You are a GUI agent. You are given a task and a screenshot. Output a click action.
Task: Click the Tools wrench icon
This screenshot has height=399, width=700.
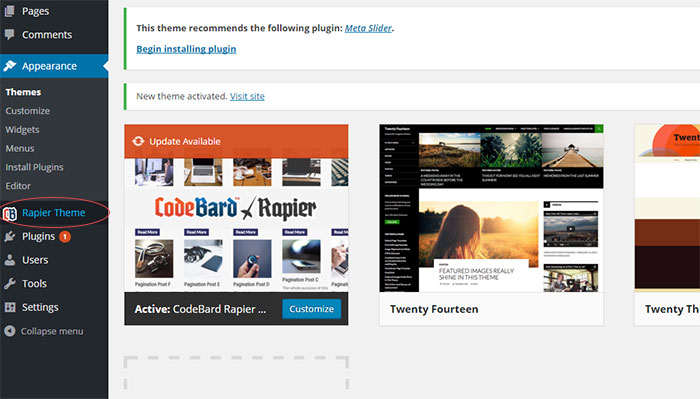[9, 284]
